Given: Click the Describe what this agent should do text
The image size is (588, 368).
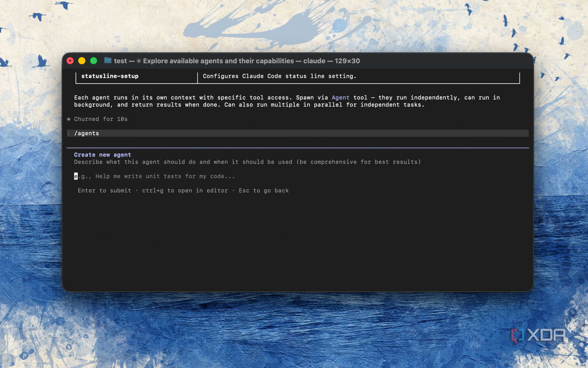Looking at the screenshot, I should [x=247, y=162].
